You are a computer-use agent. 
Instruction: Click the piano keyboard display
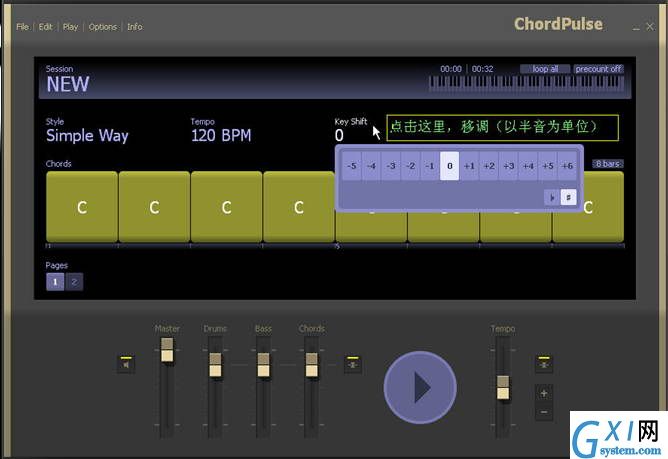click(x=526, y=83)
